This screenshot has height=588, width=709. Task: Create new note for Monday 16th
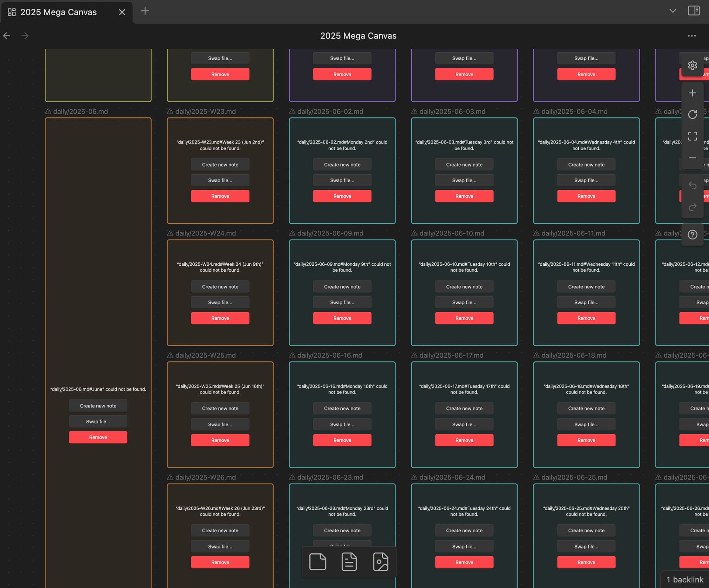pos(342,409)
